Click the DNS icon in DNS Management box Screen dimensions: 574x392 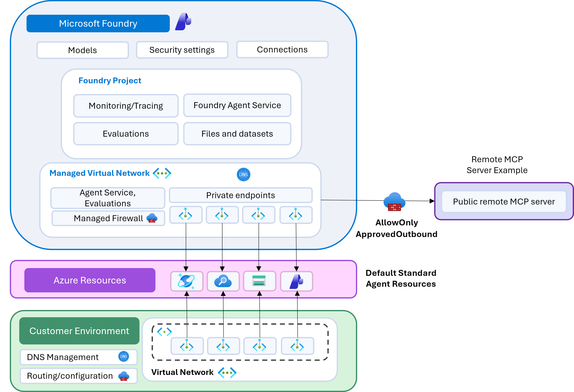123,356
